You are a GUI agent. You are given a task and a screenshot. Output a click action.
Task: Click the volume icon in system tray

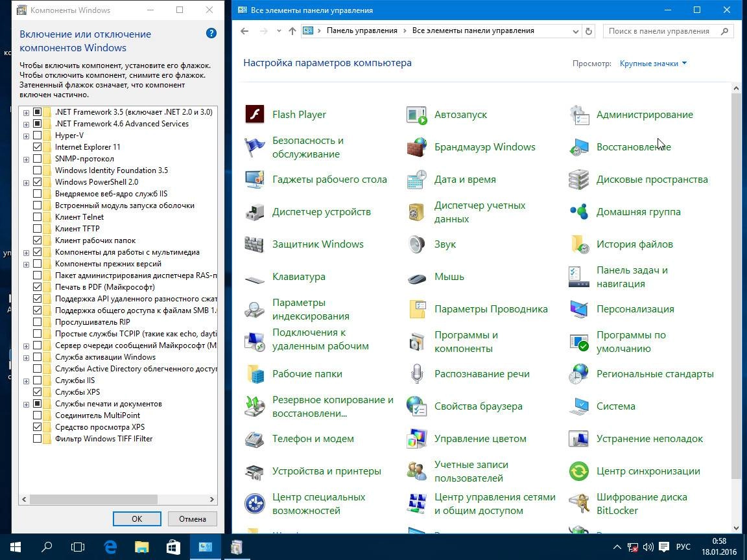[648, 547]
